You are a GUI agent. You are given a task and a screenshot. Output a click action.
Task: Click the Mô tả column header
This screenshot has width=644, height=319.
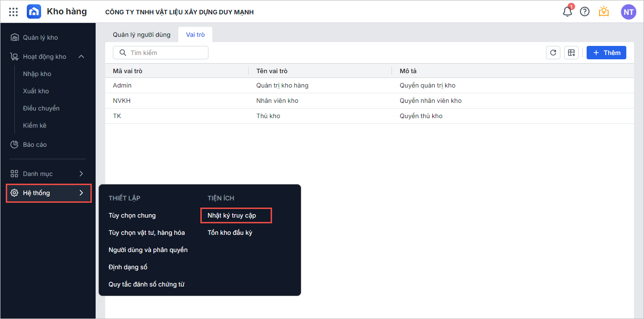point(408,71)
